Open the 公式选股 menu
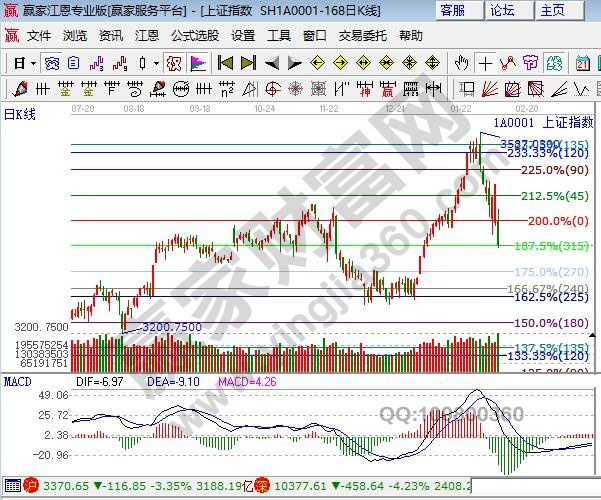601x500 pixels. [x=196, y=35]
